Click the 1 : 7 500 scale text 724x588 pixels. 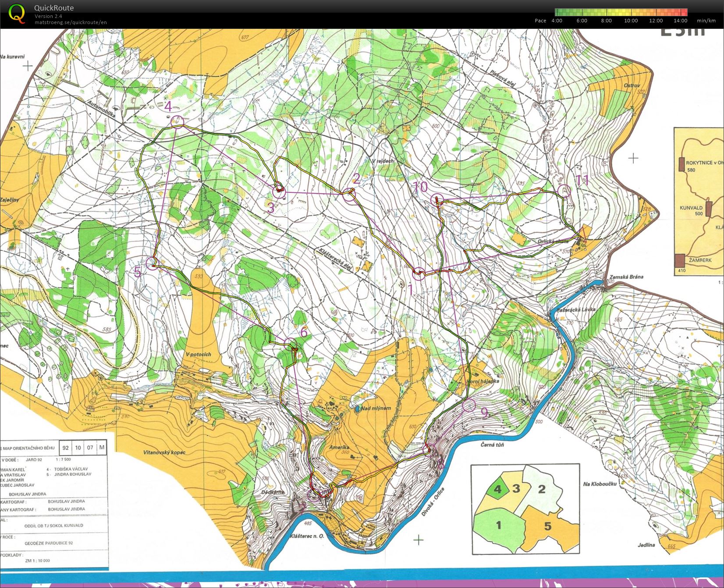tap(63, 460)
